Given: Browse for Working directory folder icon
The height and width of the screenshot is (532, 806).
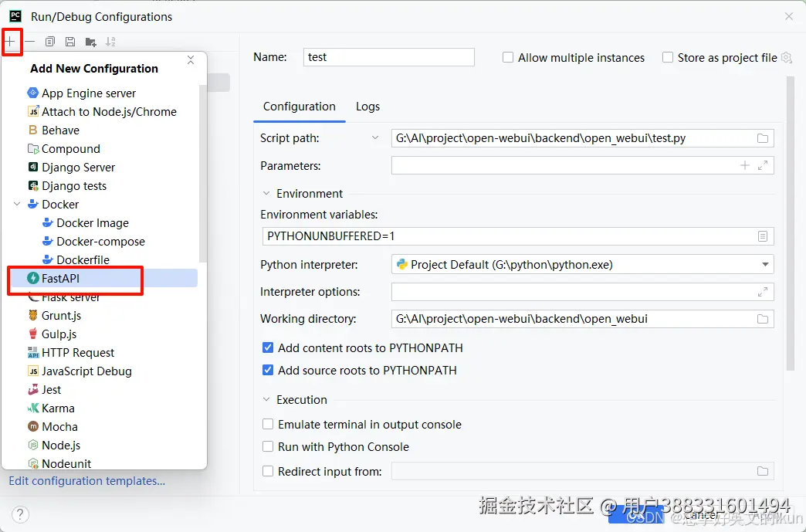Looking at the screenshot, I should (763, 319).
